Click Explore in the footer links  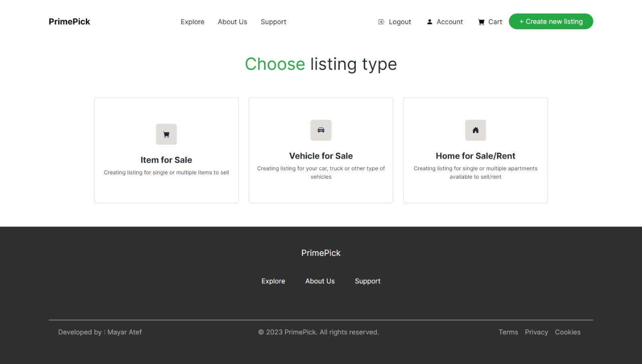click(273, 281)
